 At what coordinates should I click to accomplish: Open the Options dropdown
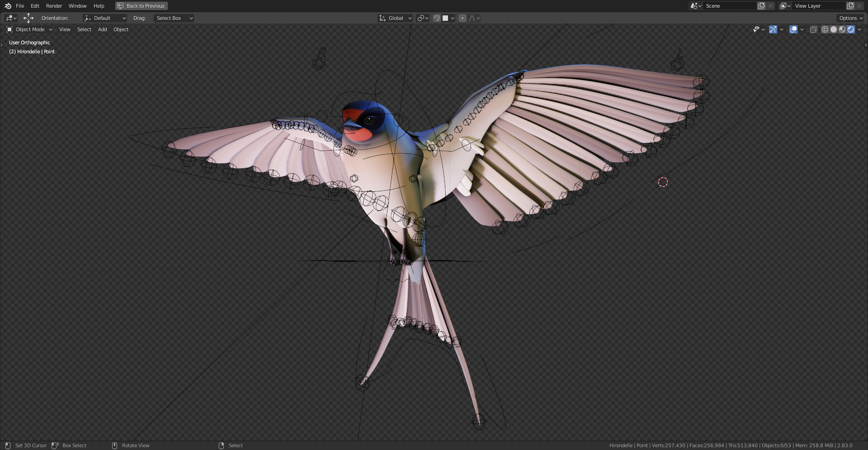tap(850, 18)
